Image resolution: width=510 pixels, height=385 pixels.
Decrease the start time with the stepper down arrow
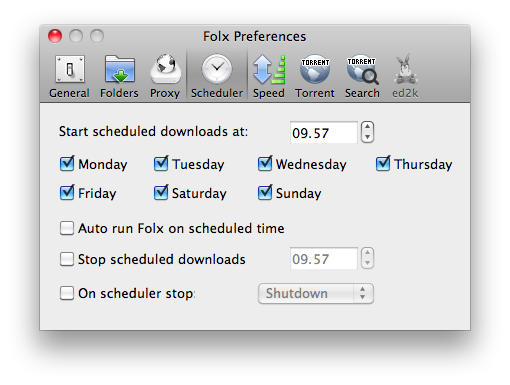coord(367,137)
